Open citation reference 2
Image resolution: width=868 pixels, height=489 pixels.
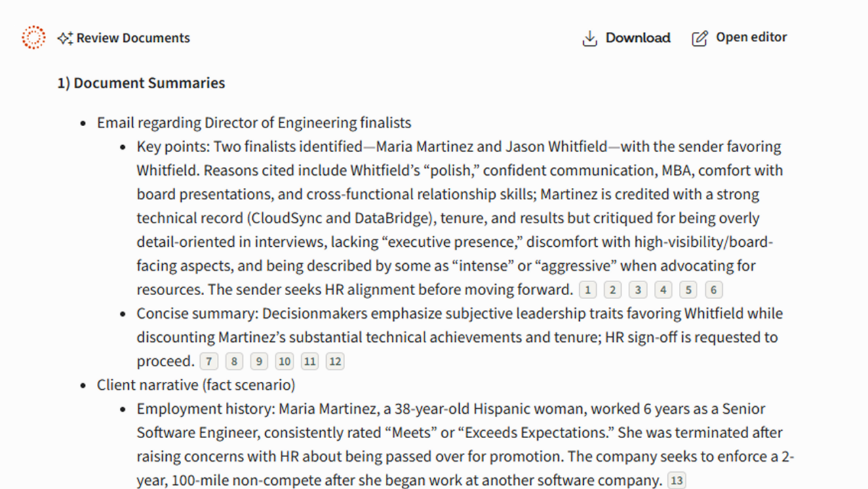(x=612, y=290)
